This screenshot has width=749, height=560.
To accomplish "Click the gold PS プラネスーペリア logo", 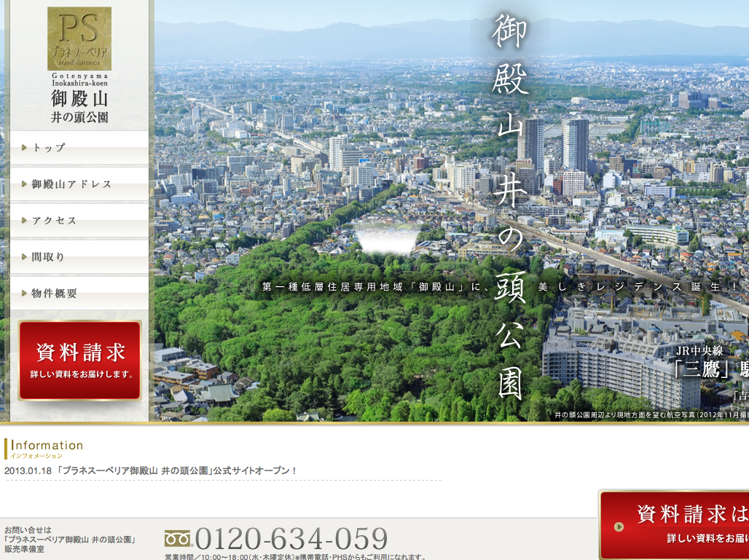I will pyautogui.click(x=79, y=39).
